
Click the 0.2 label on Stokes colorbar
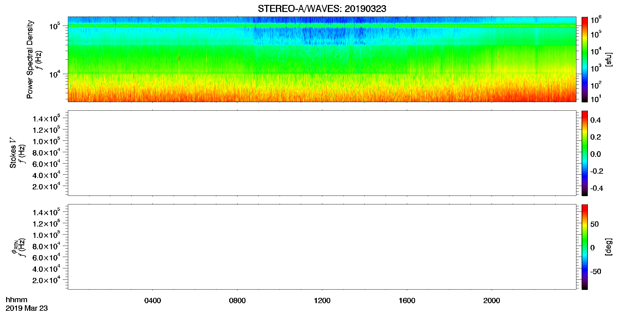[595, 137]
